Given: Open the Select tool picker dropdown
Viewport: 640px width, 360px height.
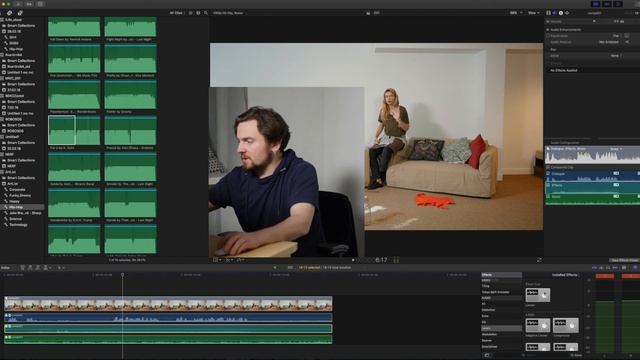Looking at the screenshot, I should tap(60, 268).
